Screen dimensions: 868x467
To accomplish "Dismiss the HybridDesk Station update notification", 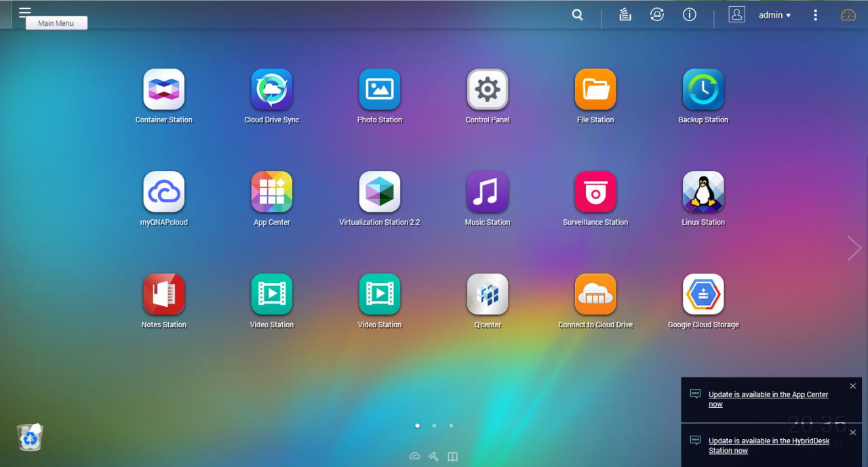I will coord(852,432).
